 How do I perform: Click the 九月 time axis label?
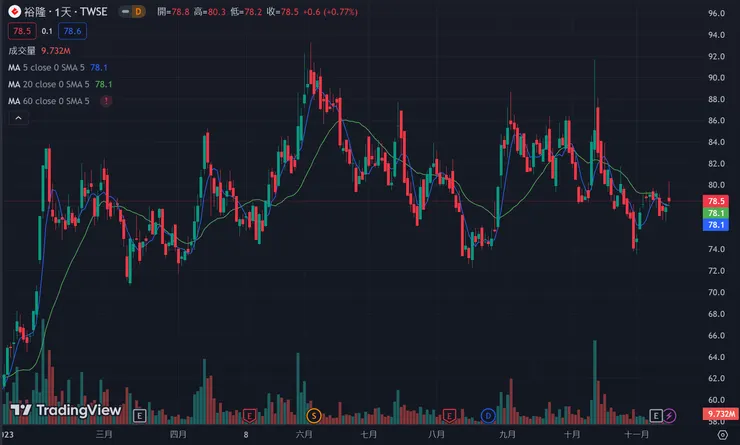pos(507,434)
